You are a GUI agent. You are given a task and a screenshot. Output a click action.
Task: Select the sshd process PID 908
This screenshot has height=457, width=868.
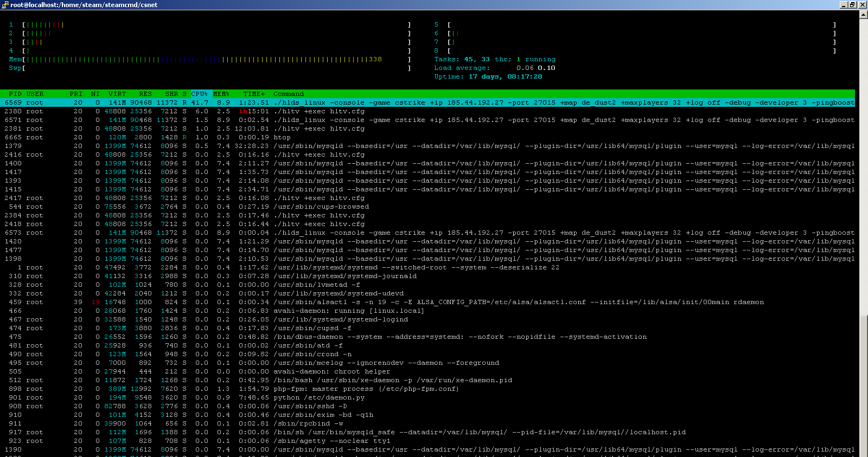coord(427,406)
